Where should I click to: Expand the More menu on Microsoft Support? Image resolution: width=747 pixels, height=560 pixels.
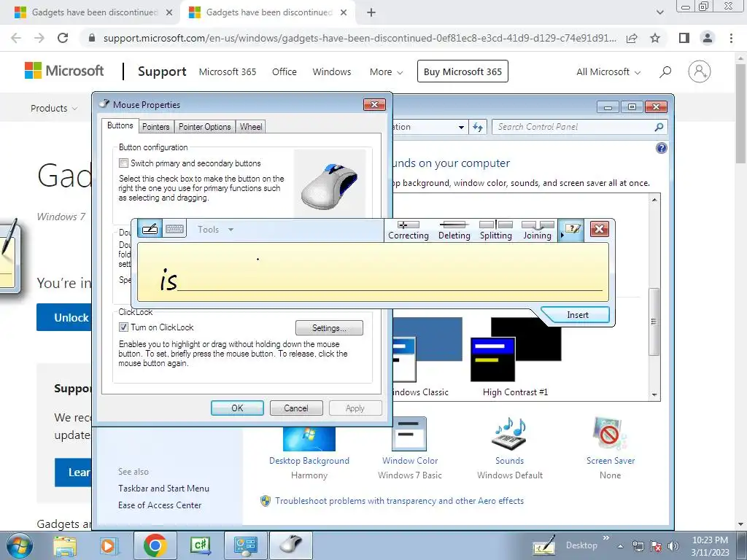pyautogui.click(x=387, y=72)
